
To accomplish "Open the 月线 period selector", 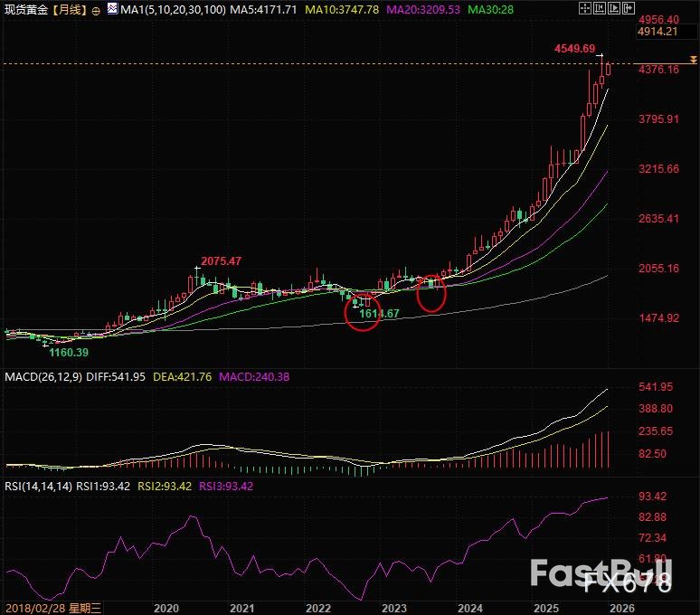I will point(71,9).
